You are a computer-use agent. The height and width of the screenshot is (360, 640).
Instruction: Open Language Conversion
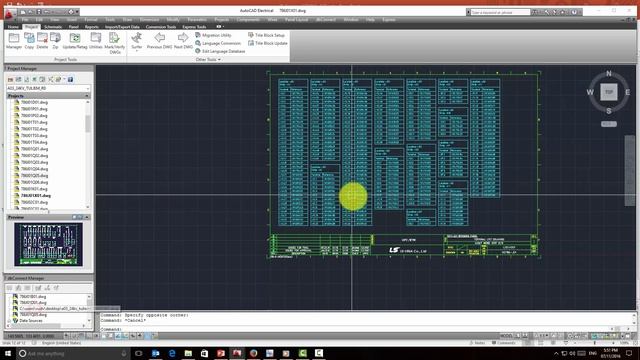[x=218, y=43]
